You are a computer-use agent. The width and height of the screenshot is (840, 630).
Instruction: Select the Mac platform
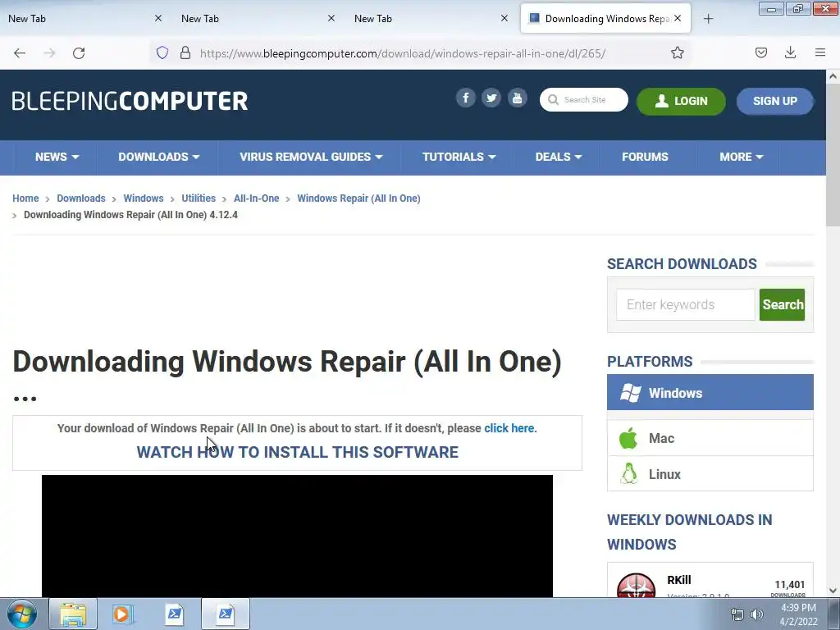(710, 438)
